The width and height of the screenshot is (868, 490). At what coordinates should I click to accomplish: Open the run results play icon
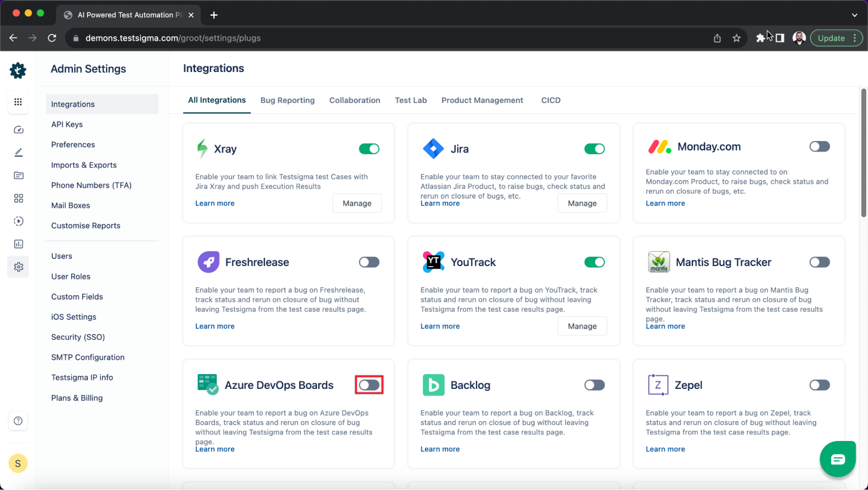click(18, 221)
